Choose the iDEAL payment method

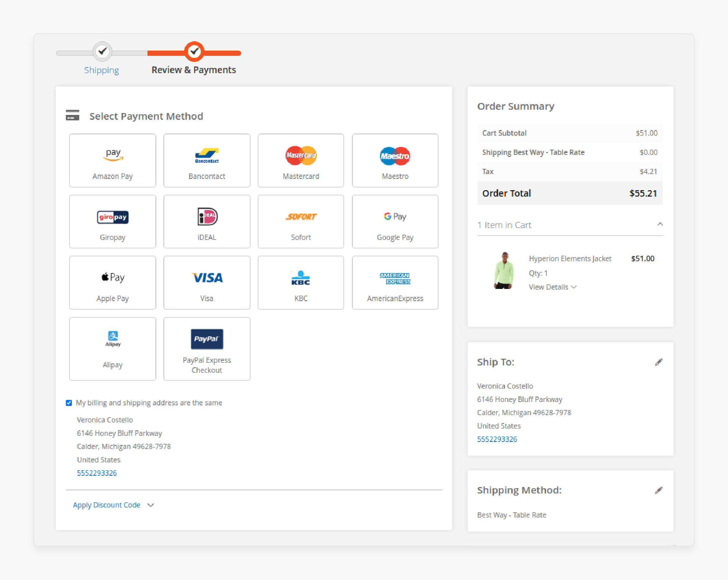pos(206,221)
